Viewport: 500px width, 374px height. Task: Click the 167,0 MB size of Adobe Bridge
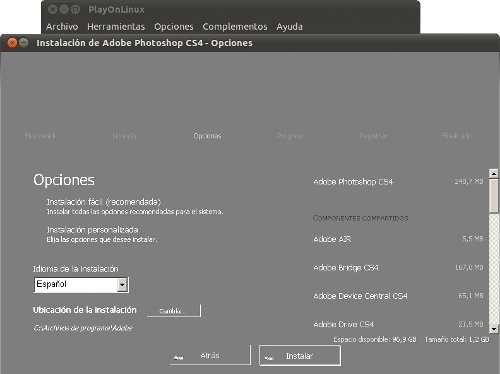pos(469,267)
